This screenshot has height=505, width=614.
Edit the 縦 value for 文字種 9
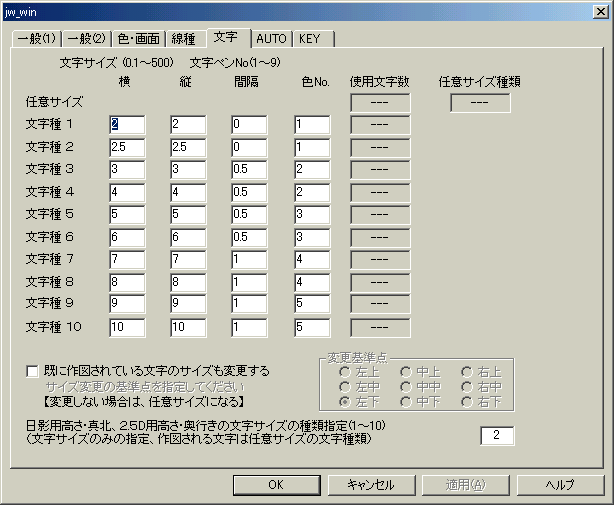[188, 304]
